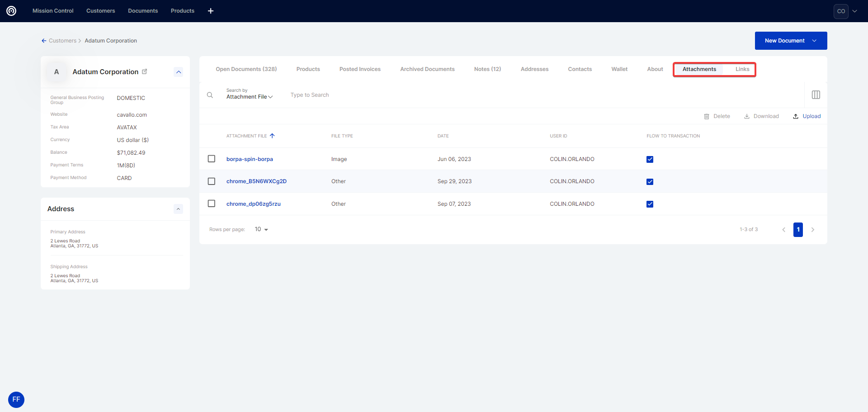Image resolution: width=868 pixels, height=412 pixels.
Task: Go to next page arrow
Action: click(812, 230)
